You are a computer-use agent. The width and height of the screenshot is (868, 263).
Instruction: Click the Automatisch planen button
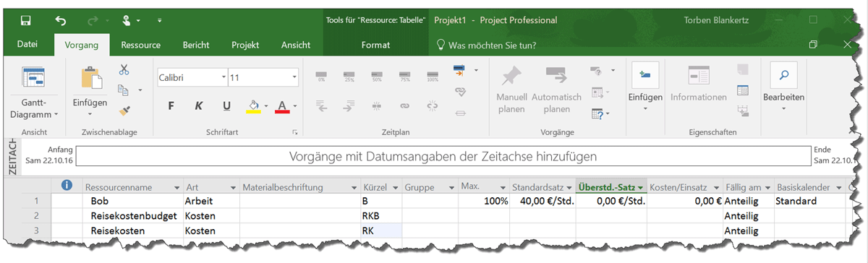556,90
